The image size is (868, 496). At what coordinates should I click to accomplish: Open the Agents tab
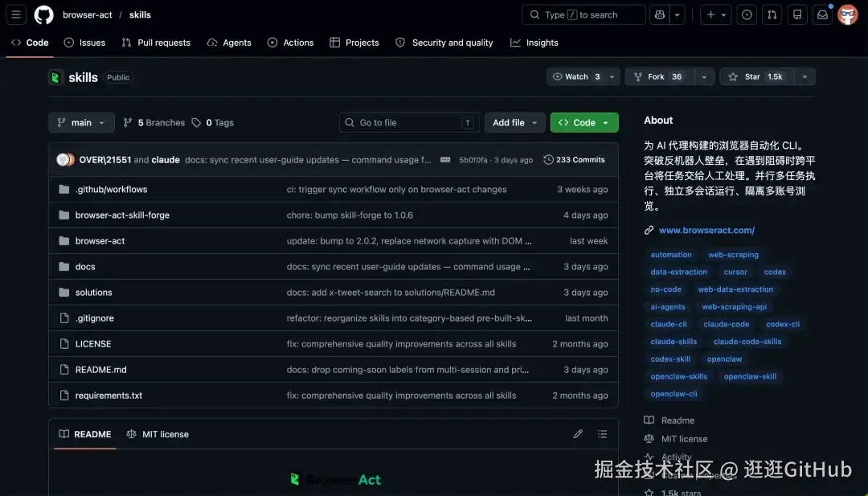pyautogui.click(x=229, y=43)
